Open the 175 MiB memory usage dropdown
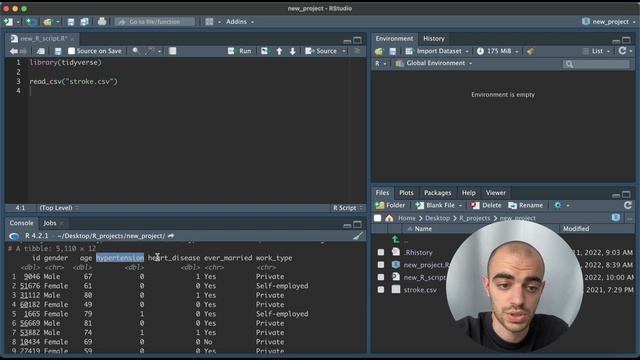This screenshot has width=640, height=360. point(498,51)
